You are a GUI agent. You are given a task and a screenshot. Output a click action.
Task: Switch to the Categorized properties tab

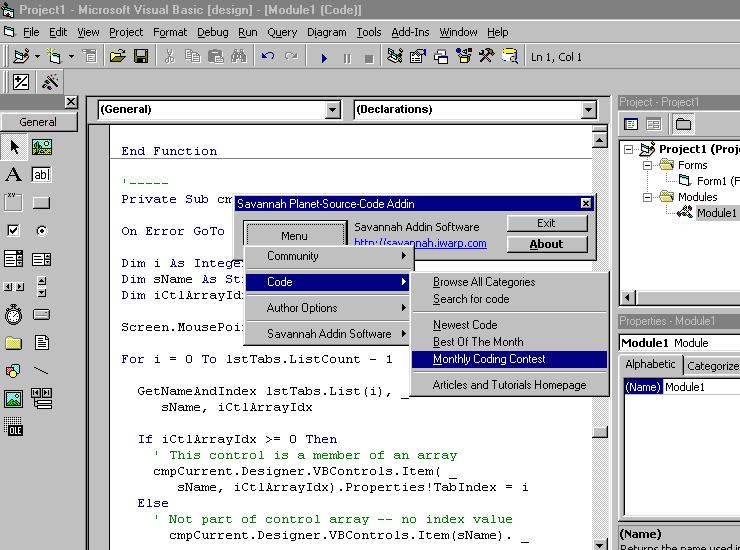[x=713, y=366]
